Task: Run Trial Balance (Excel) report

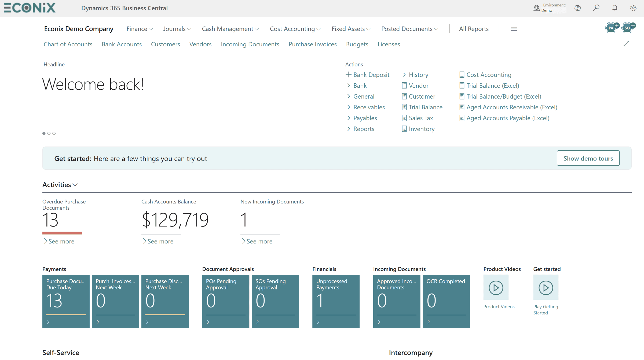Action: point(489,86)
